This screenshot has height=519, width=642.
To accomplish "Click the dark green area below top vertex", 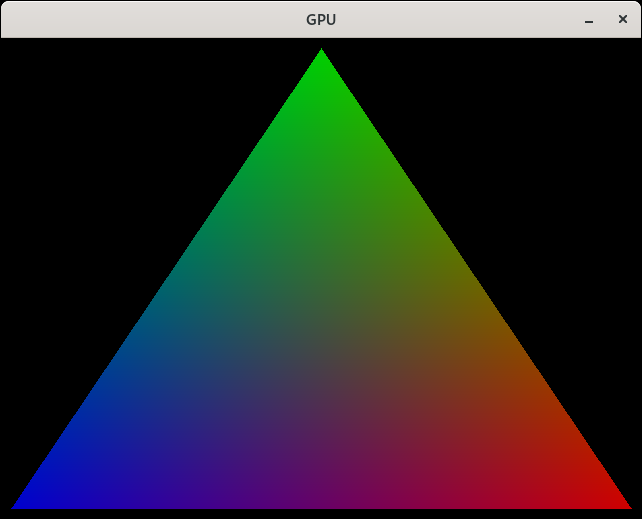I will click(x=321, y=140).
